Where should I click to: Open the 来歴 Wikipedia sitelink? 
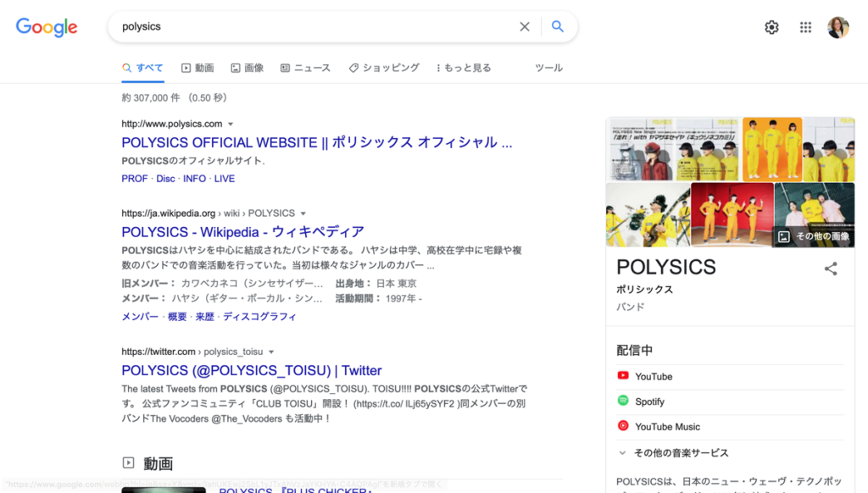point(205,317)
